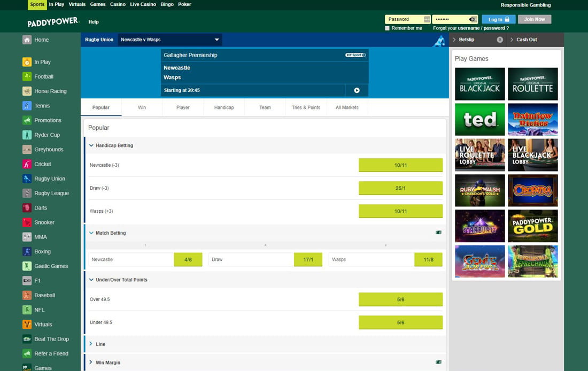This screenshot has width=588, height=371.
Task: Open the Horse Racing icon
Action: pos(27,91)
